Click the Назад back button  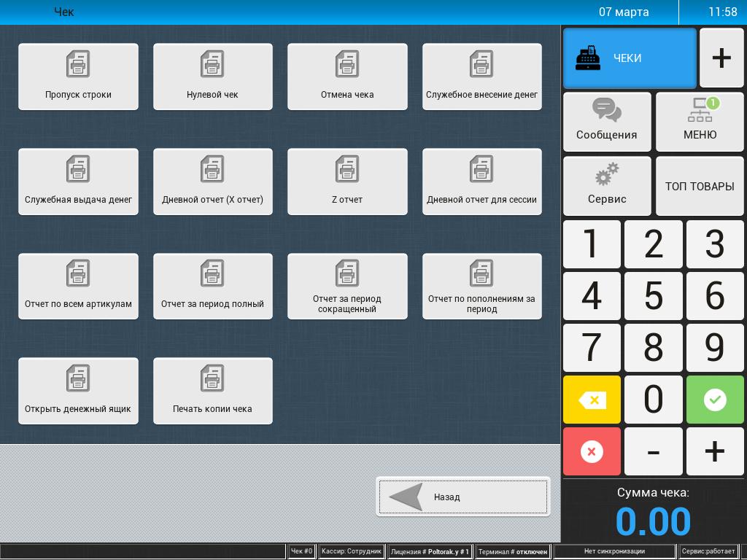click(463, 497)
